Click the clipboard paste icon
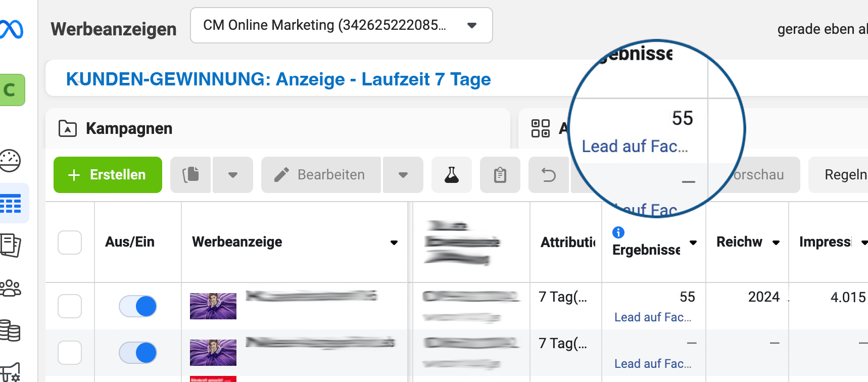The image size is (868, 382). [x=500, y=175]
